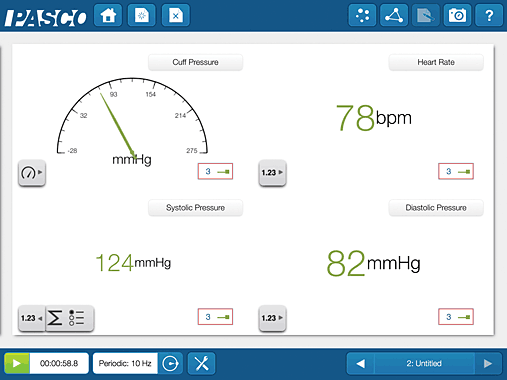Click the delete page icon with X
Screen dimensions: 507x380
coord(176,15)
